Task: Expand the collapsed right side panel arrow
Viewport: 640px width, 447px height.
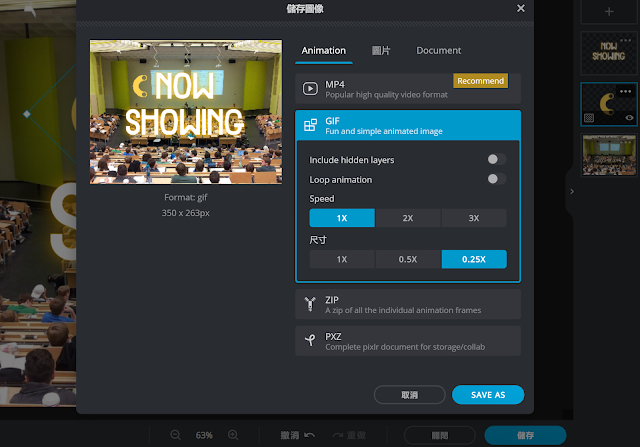Action: click(572, 191)
